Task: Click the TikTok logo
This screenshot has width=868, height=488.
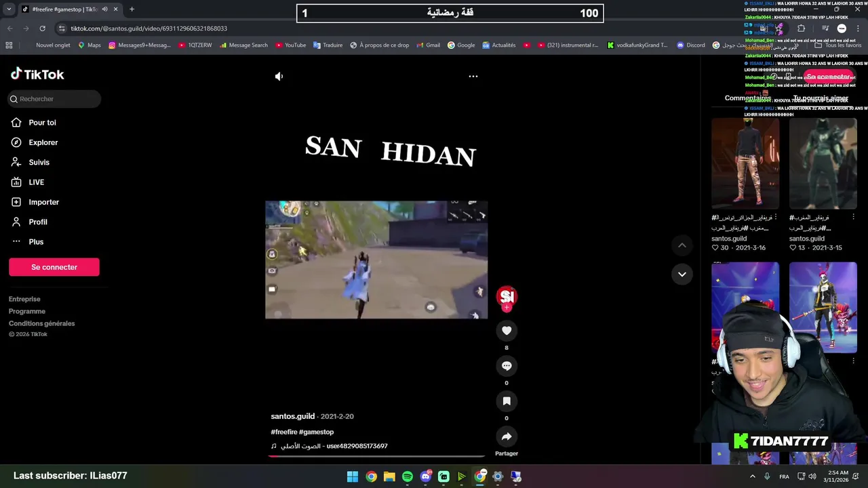Action: pos(37,75)
